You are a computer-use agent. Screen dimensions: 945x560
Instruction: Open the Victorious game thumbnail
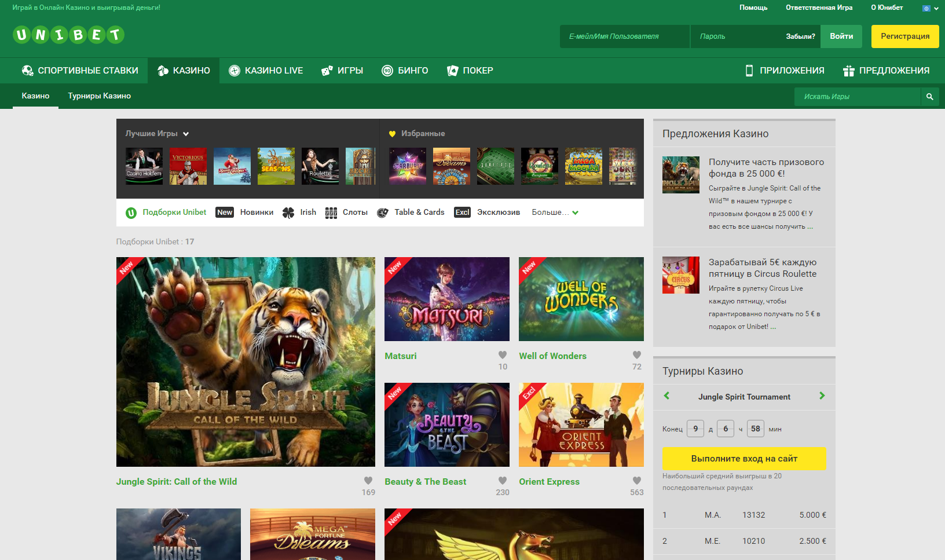pyautogui.click(x=188, y=166)
